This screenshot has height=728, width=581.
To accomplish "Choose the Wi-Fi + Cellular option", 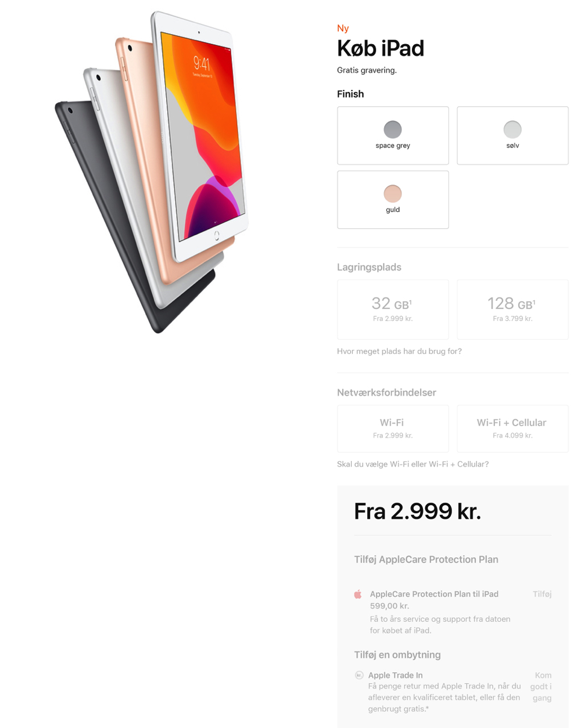I will pyautogui.click(x=512, y=428).
